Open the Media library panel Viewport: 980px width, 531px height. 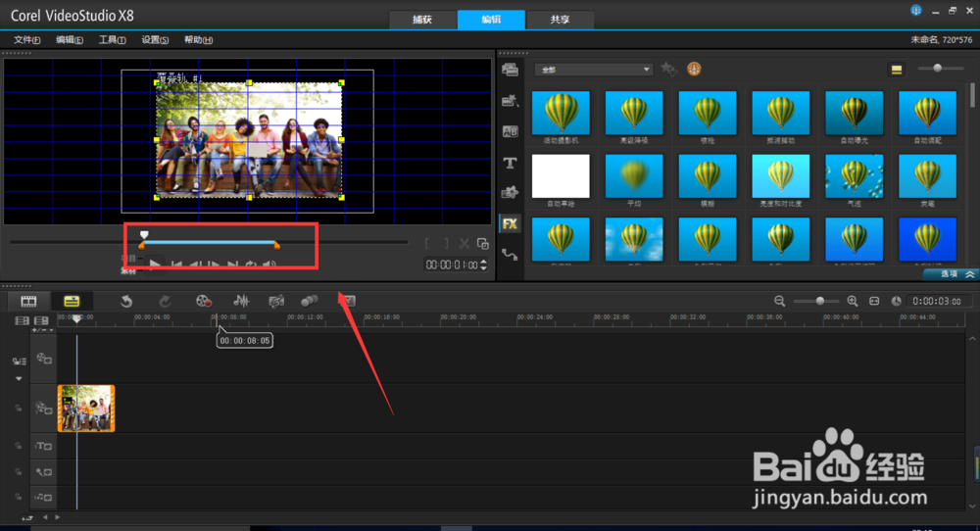(x=510, y=70)
